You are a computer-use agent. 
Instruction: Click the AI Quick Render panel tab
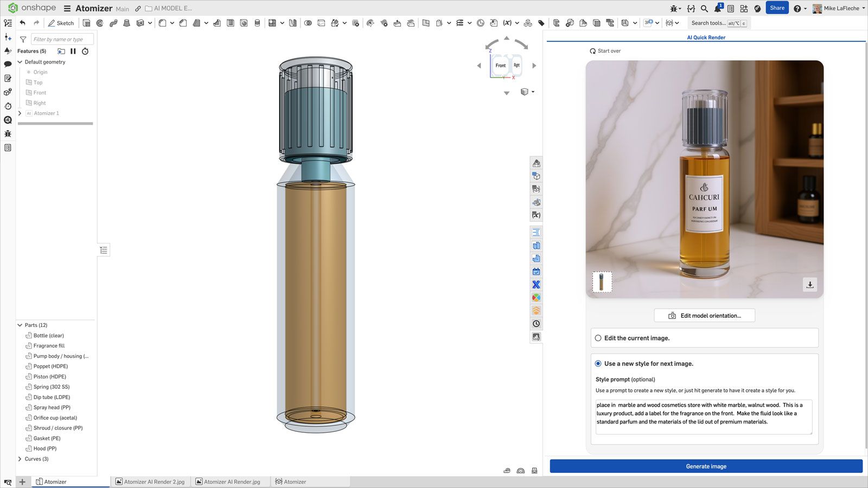[x=706, y=37]
